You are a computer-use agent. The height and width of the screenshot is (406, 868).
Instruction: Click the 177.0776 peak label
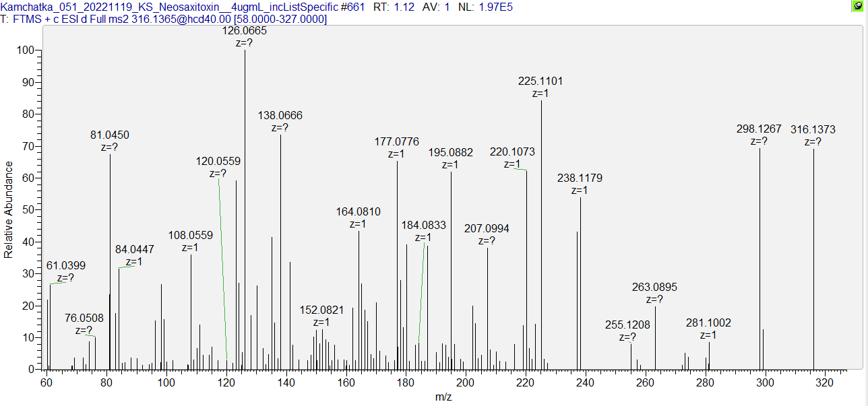(x=396, y=141)
